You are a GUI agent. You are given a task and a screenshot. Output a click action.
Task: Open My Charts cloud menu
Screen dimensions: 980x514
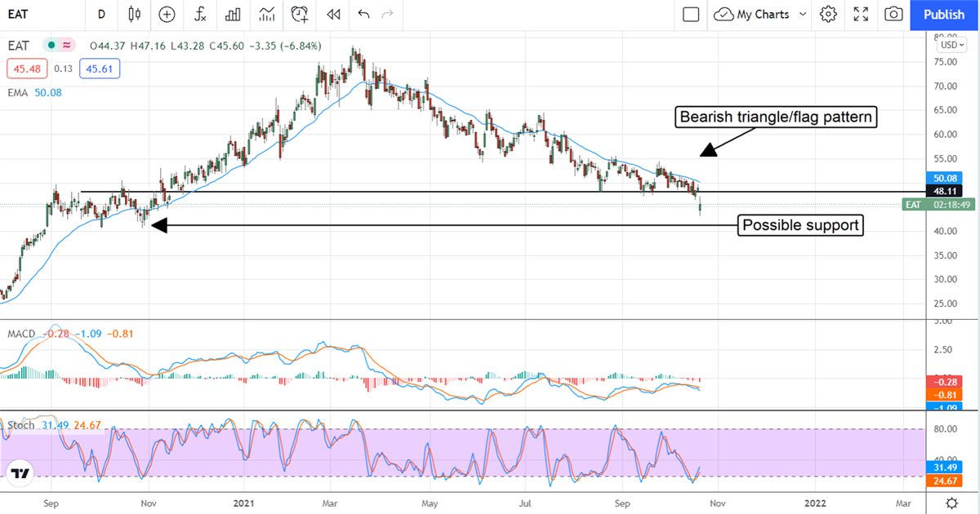click(x=751, y=14)
